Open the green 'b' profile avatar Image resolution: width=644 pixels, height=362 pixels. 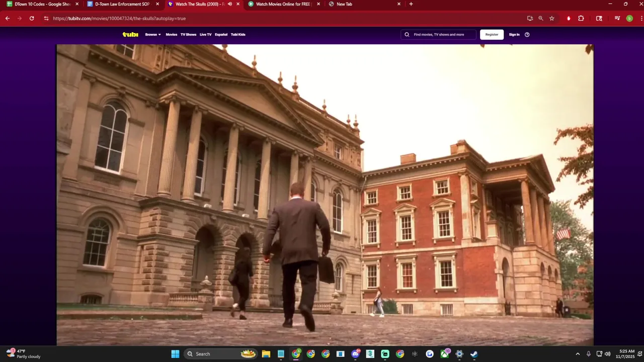(x=629, y=18)
